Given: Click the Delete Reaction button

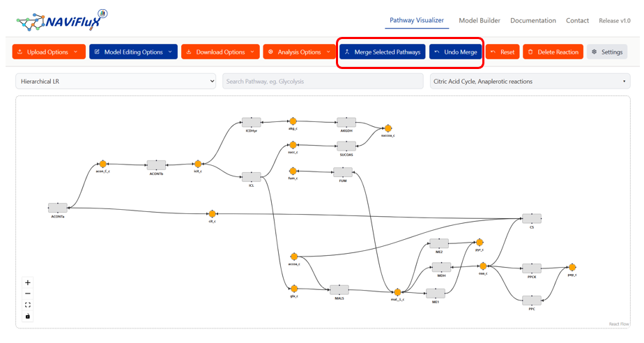Looking at the screenshot, I should point(552,52).
